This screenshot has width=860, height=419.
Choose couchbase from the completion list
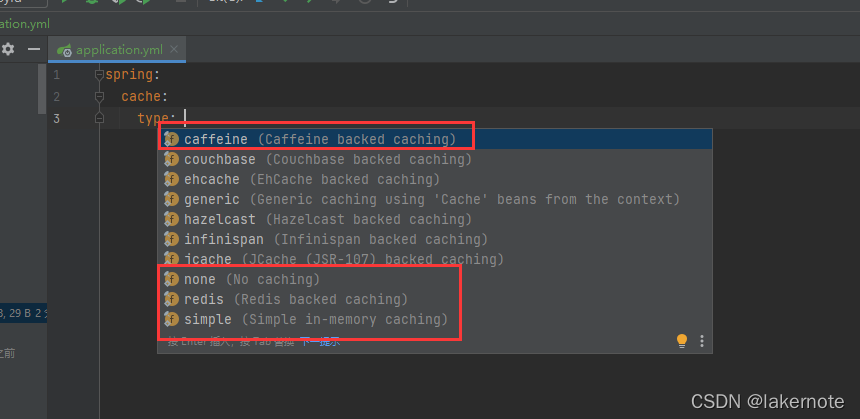point(435,160)
